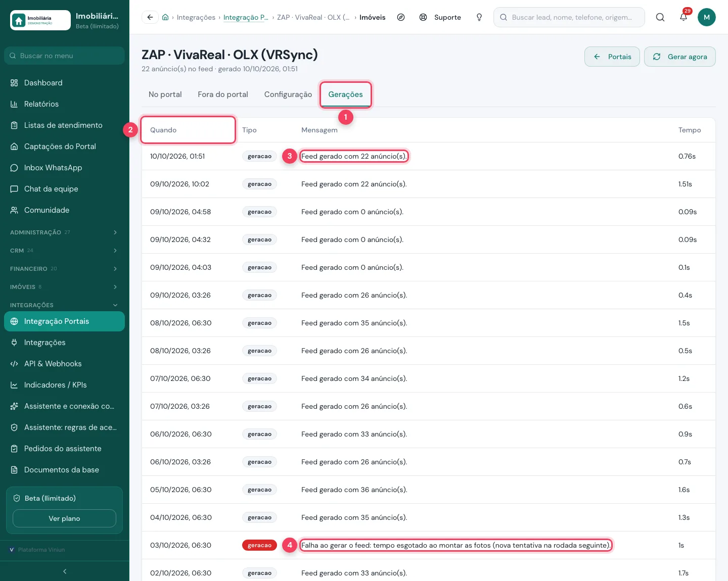Viewport: 728px width, 581px height.
Task: Open Dashboard in sidebar
Action: click(x=64, y=83)
